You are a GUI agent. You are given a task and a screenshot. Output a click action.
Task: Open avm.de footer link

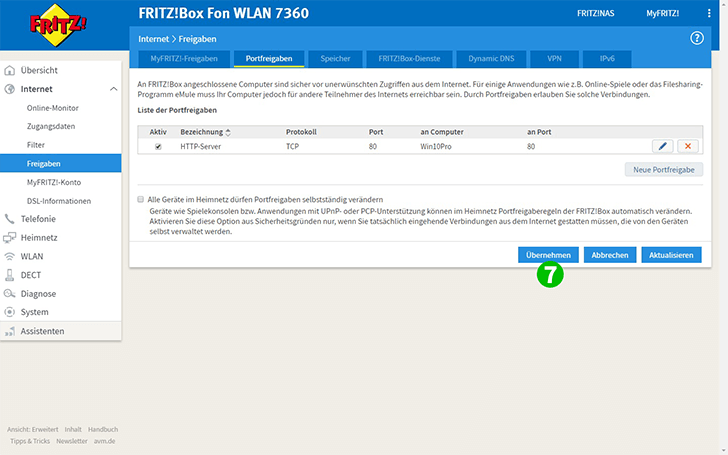(x=104, y=441)
